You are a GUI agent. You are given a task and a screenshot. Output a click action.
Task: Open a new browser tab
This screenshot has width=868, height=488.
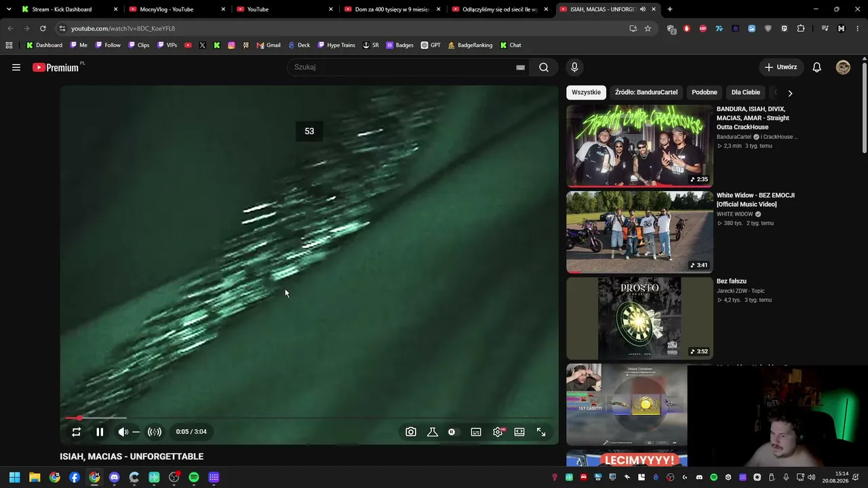click(x=670, y=9)
